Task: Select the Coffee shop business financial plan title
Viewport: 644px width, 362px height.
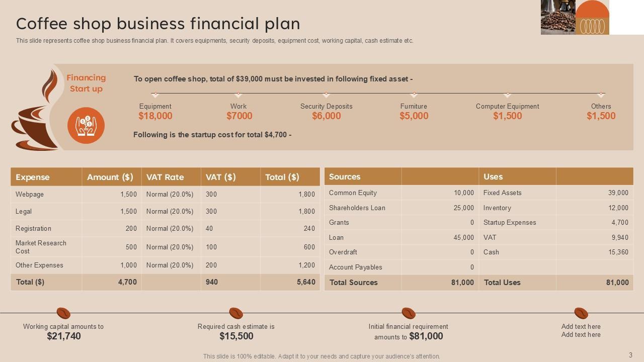Action: [x=158, y=24]
